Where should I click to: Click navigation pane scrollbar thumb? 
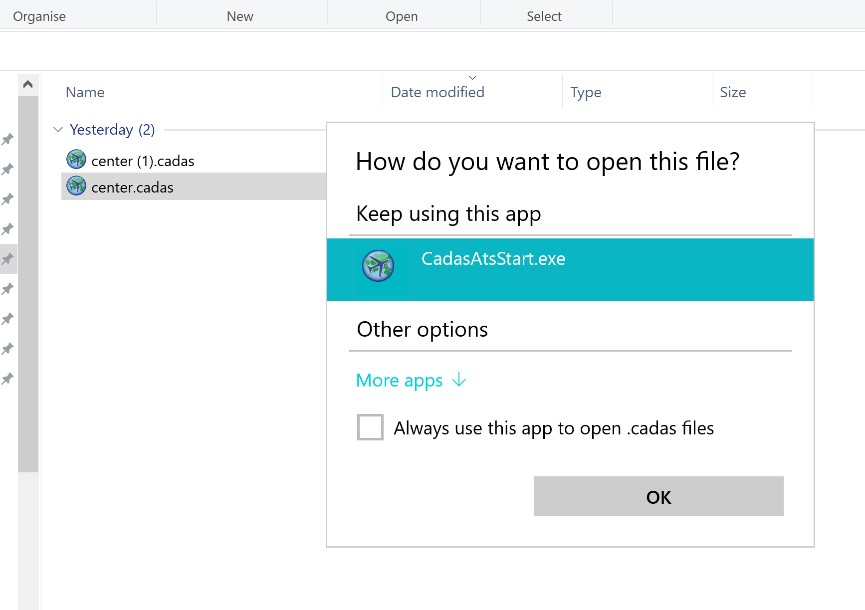[28, 284]
